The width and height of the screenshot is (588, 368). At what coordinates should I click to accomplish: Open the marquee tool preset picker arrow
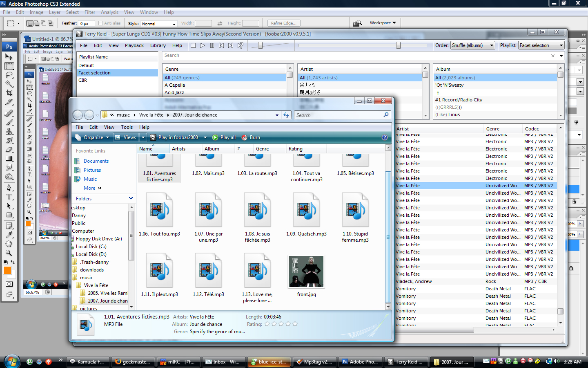point(18,23)
